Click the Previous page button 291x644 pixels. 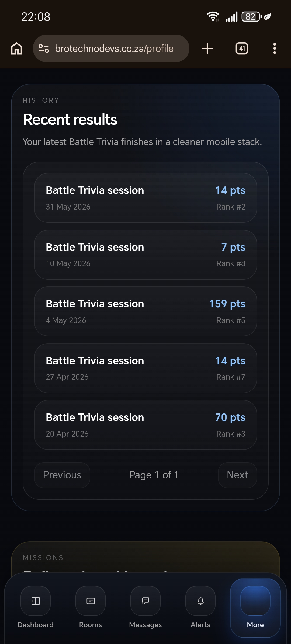click(62, 475)
